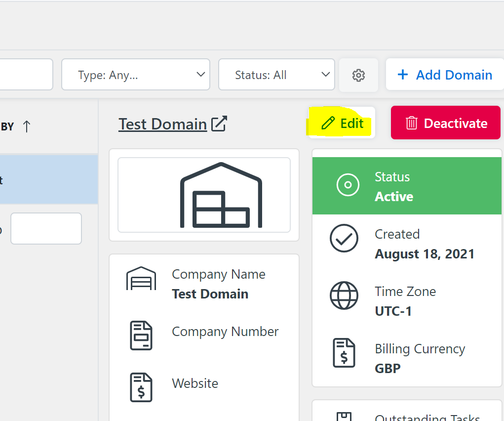Click the Created checkmark circle icon

344,238
